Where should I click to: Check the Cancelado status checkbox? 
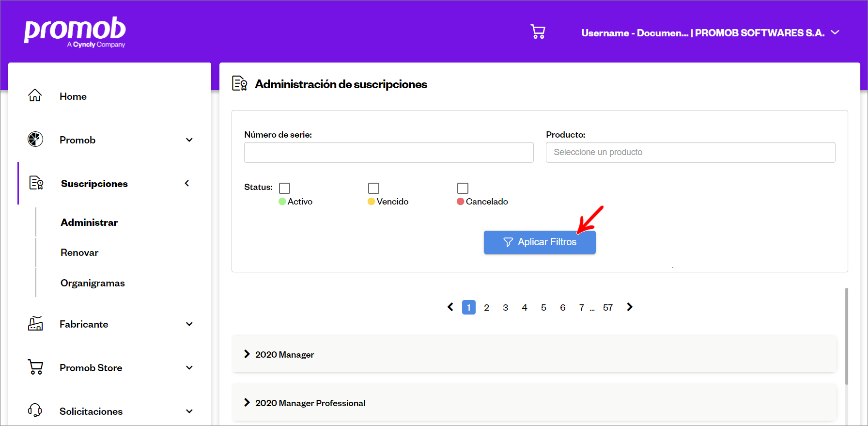tap(463, 188)
